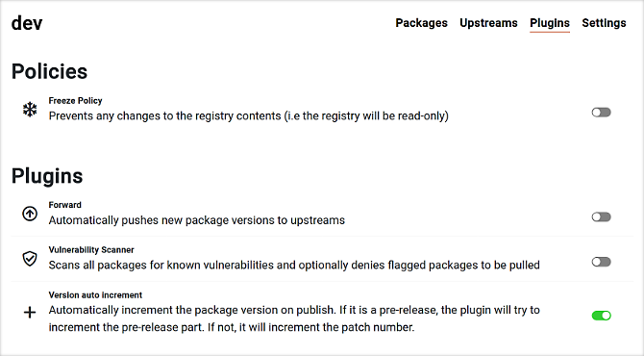Enable the Freeze Policy toggle
This screenshot has width=644, height=356.
point(602,113)
